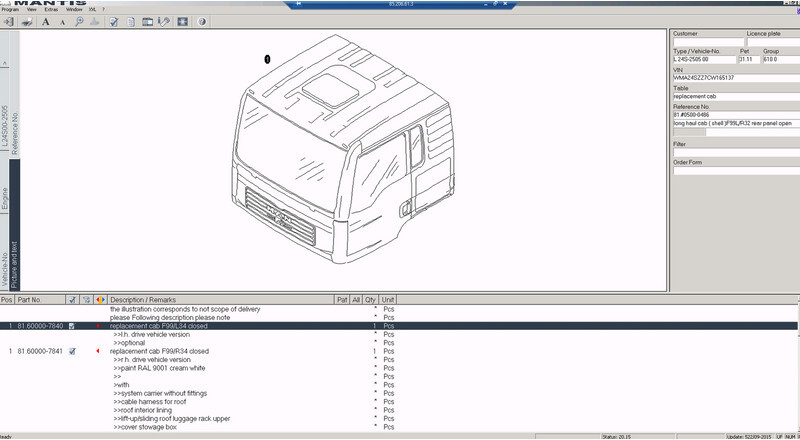
Task: Switch to the Reference No. side tab
Action: pos(14,94)
